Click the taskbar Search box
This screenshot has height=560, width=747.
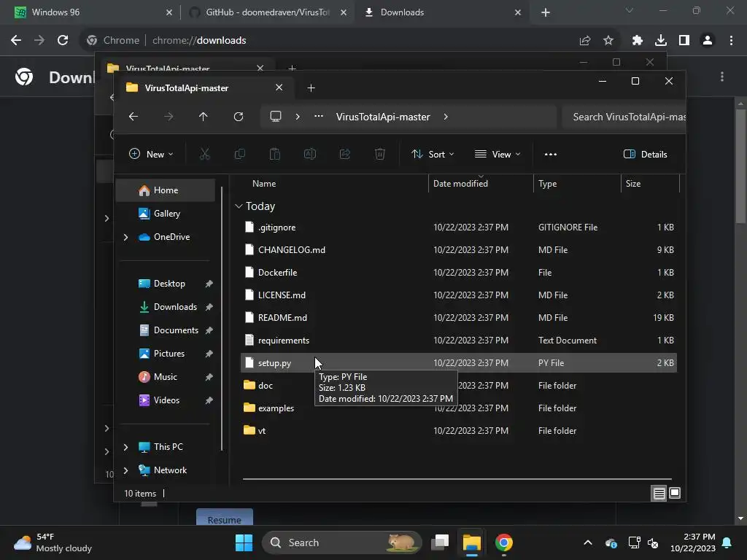[x=341, y=542]
